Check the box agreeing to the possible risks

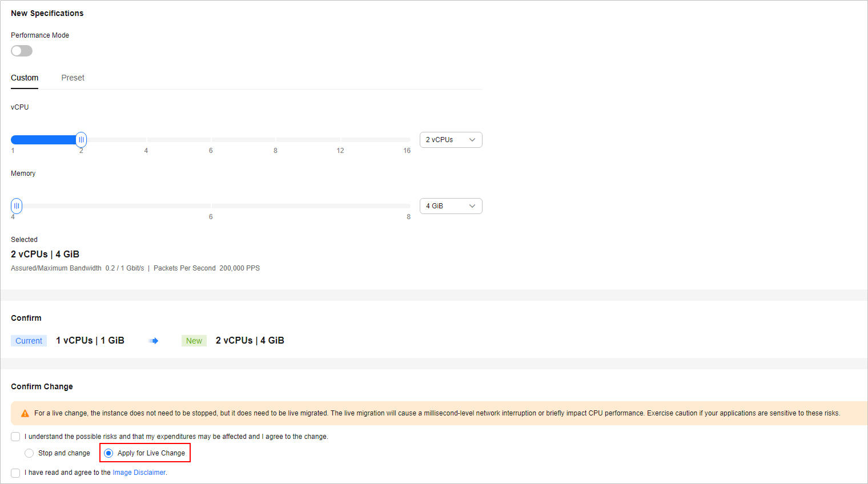[x=15, y=437]
